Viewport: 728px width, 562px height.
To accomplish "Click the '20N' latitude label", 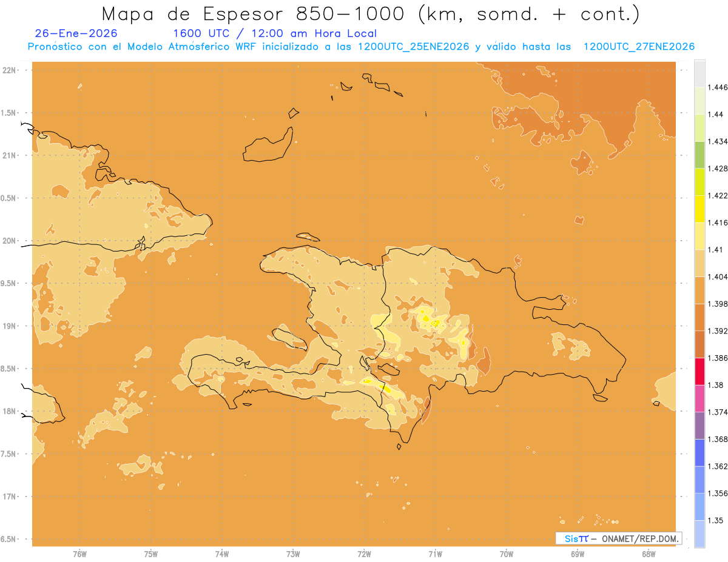I will 10,241.
